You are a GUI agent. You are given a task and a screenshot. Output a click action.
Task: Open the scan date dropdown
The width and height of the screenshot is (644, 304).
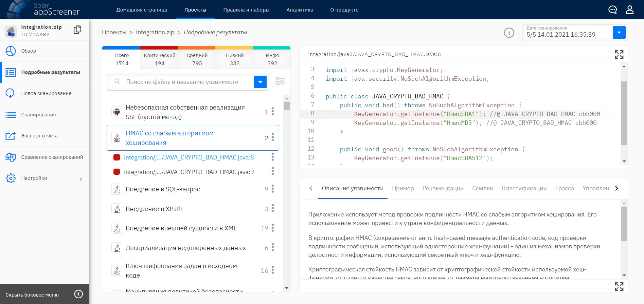pos(619,33)
